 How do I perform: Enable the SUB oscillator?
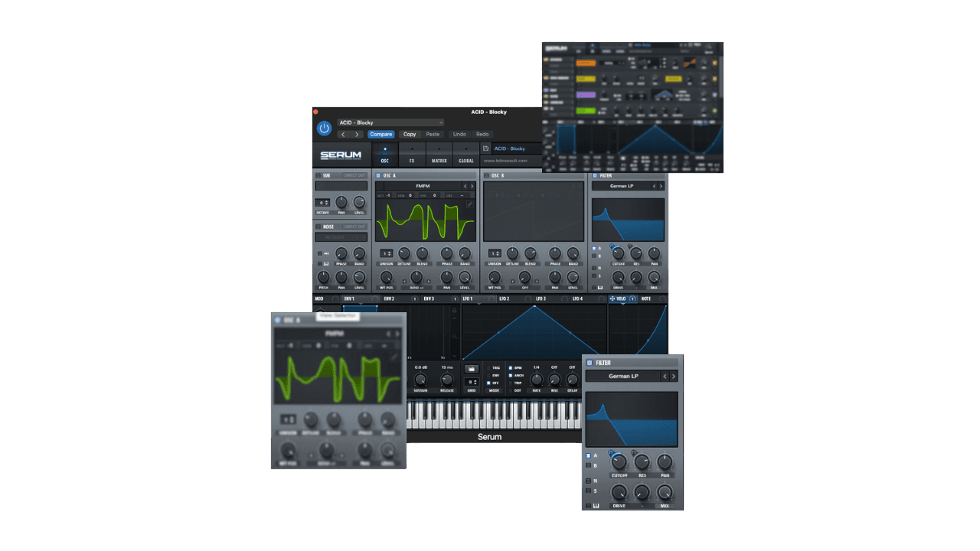(318, 175)
